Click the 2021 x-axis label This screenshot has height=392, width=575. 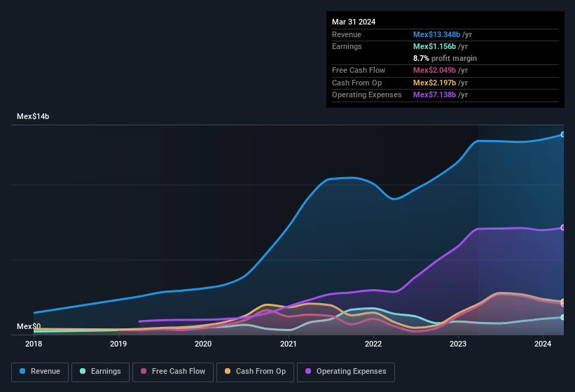pyautogui.click(x=289, y=344)
